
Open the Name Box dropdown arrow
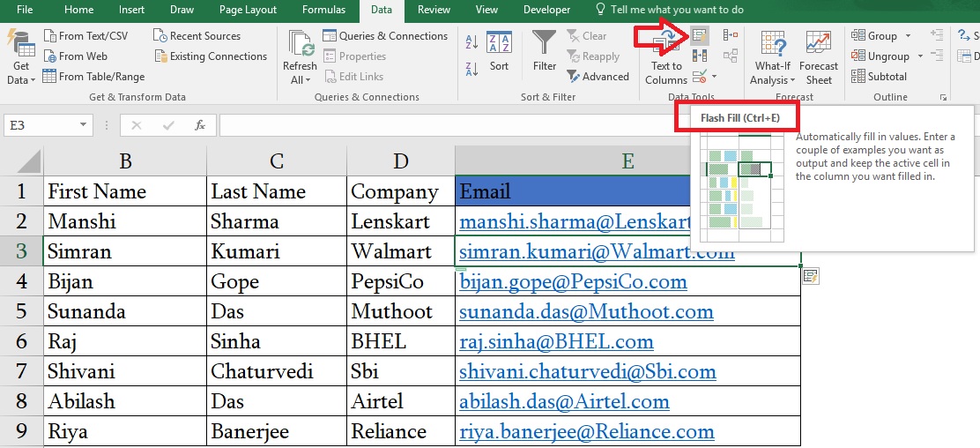83,125
